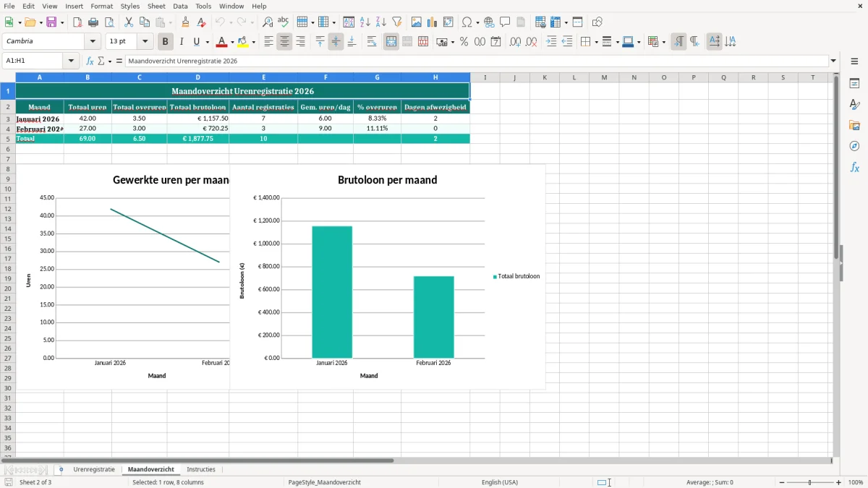Viewport: 868px width, 488px height.
Task: Open sidebar Gallery panel
Action: (x=854, y=125)
